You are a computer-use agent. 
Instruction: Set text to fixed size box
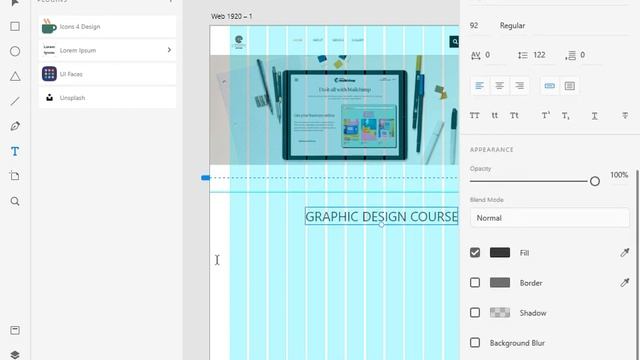point(570,86)
